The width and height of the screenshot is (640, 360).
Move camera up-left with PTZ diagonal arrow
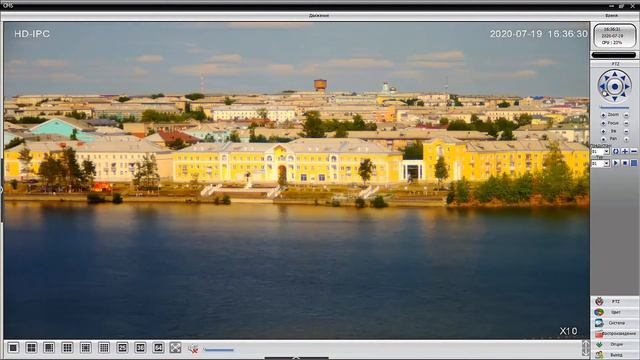click(x=606, y=78)
